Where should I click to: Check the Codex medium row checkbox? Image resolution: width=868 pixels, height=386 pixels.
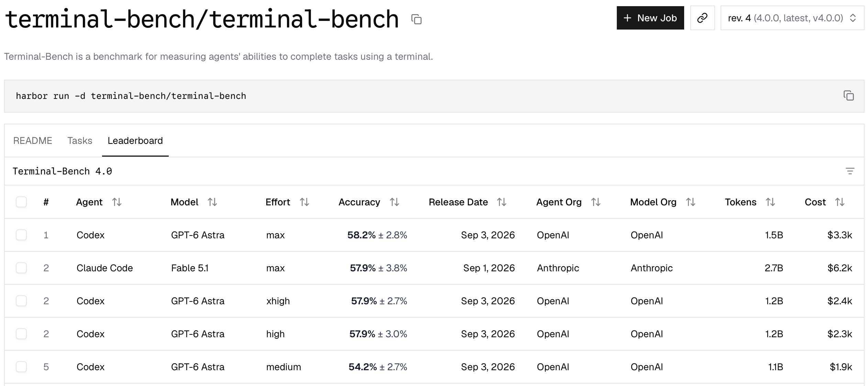coord(21,367)
